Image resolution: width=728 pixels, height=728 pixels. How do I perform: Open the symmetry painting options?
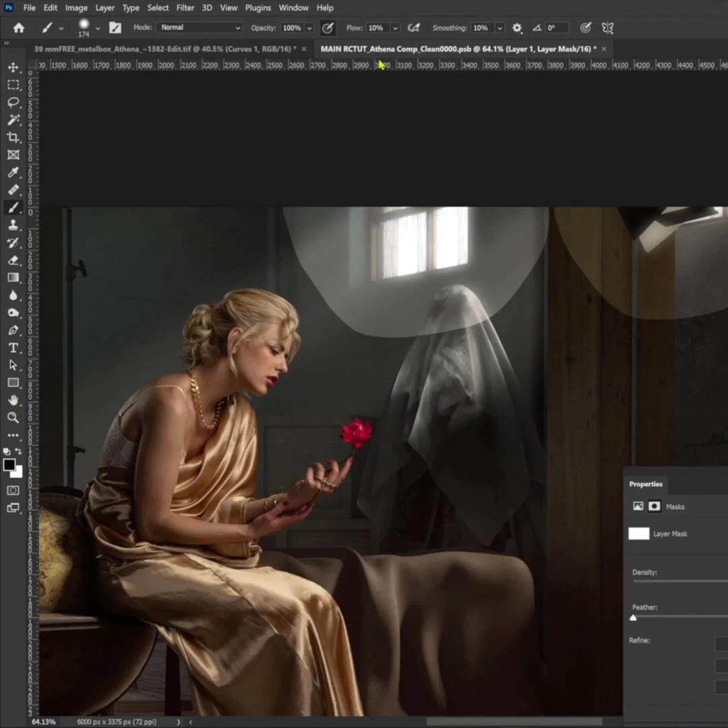(607, 28)
